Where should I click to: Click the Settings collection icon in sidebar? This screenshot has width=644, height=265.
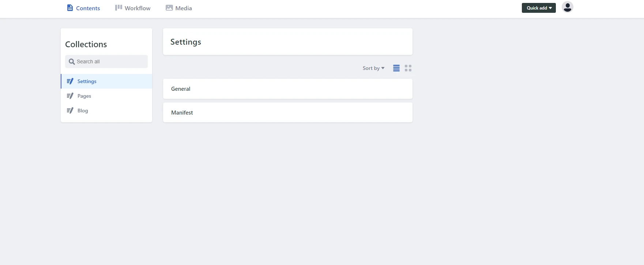point(70,81)
